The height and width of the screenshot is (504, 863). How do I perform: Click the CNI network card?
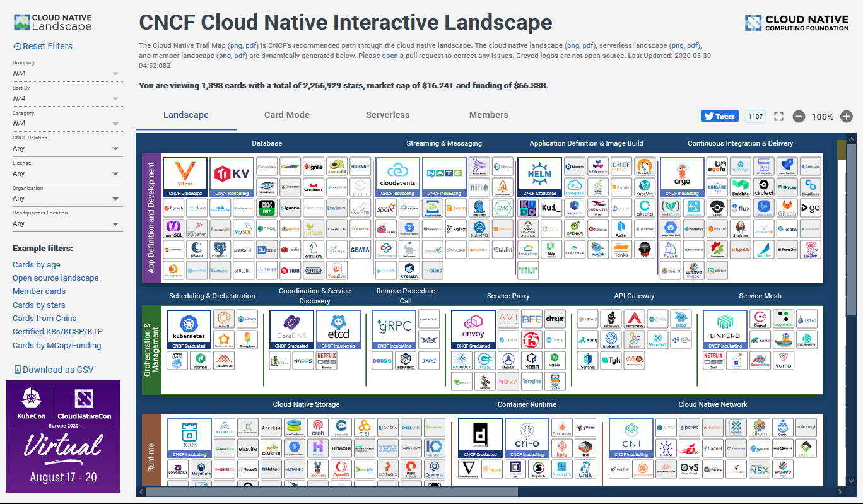point(631,438)
